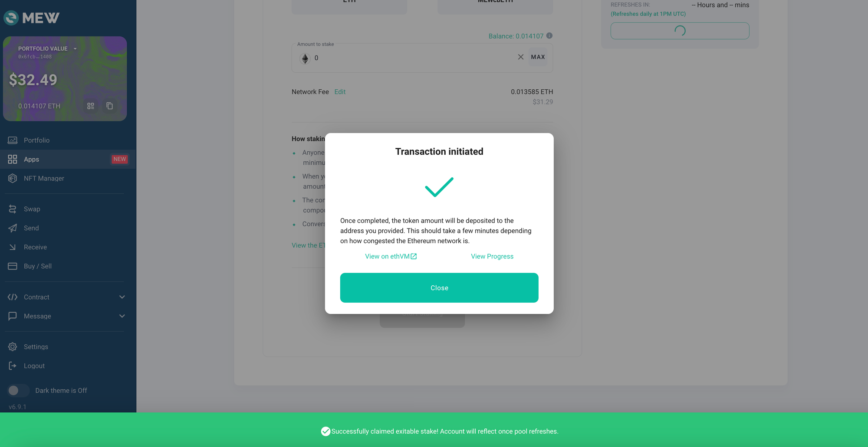Click the View Progress link
Image resolution: width=868 pixels, height=447 pixels.
[492, 256]
